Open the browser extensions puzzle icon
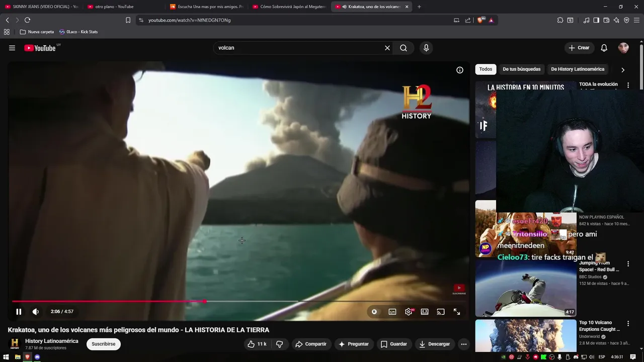The height and width of the screenshot is (362, 644). coord(560,20)
